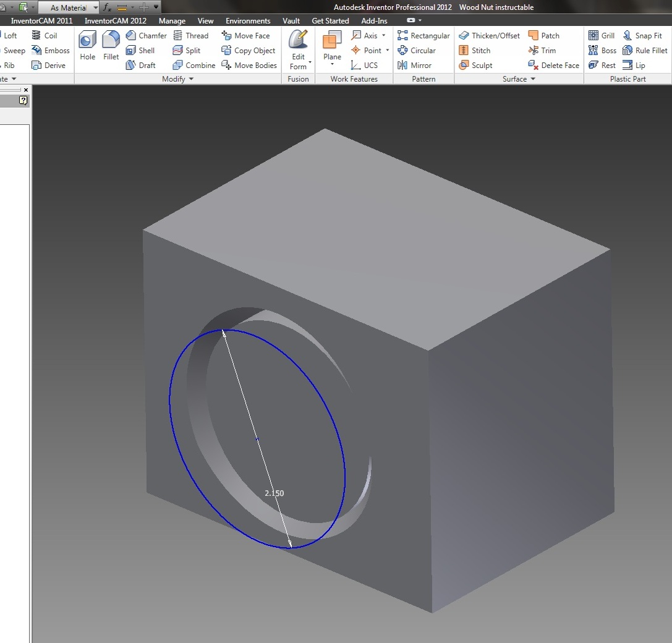Click the Copy Object icon
Image resolution: width=672 pixels, height=643 pixels.
(x=226, y=51)
